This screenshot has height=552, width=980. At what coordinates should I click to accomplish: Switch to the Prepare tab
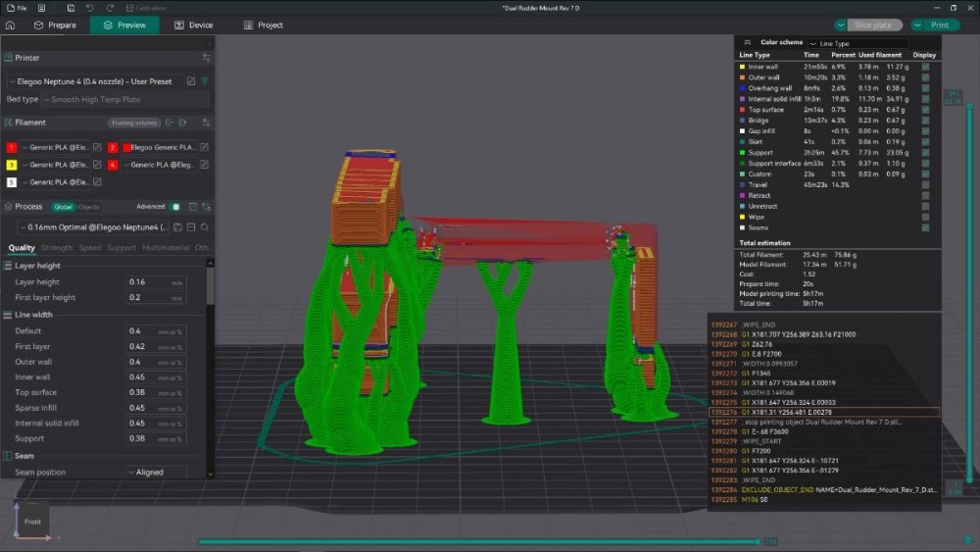[55, 25]
